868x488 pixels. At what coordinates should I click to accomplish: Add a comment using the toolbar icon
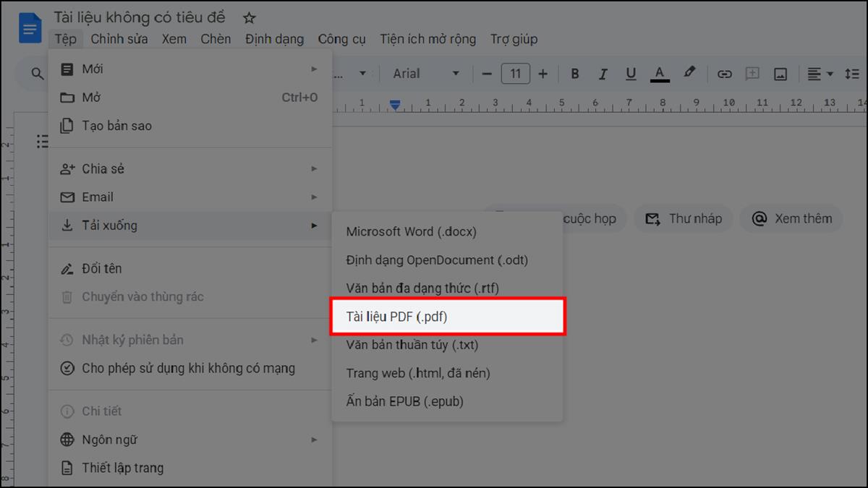click(x=752, y=73)
